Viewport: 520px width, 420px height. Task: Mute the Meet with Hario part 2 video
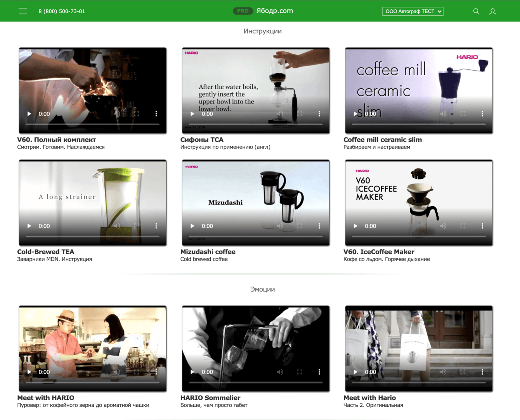pos(443,372)
